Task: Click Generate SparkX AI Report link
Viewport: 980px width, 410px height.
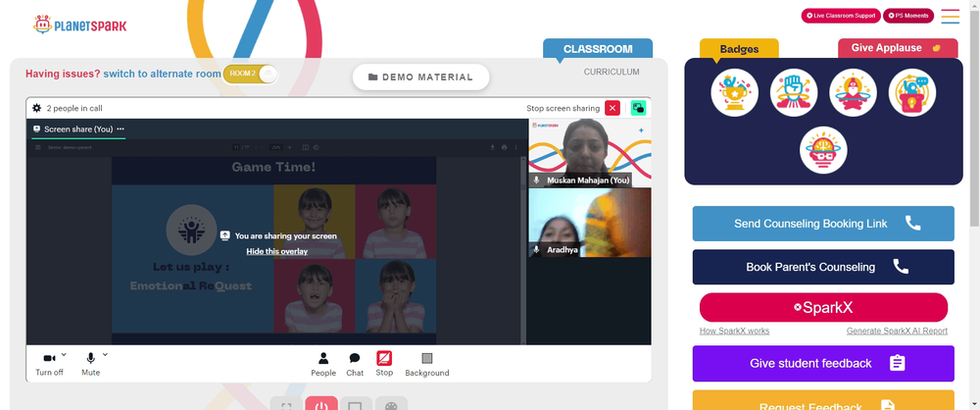Action: pyautogui.click(x=897, y=332)
